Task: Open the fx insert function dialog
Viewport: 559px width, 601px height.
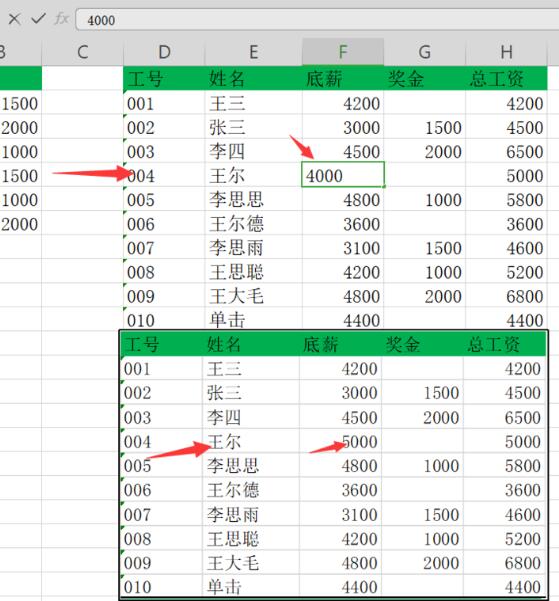Action: (61, 18)
